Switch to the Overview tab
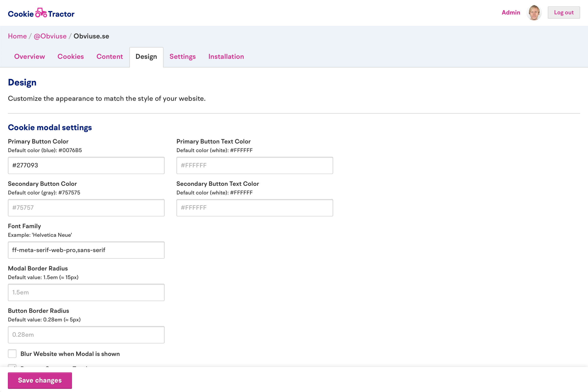The width and height of the screenshot is (588, 392). (29, 57)
